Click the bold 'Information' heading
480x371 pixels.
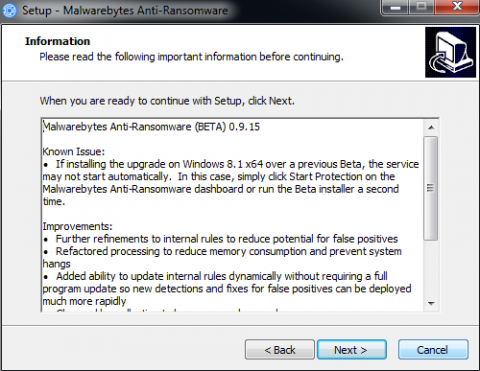pyautogui.click(x=57, y=41)
